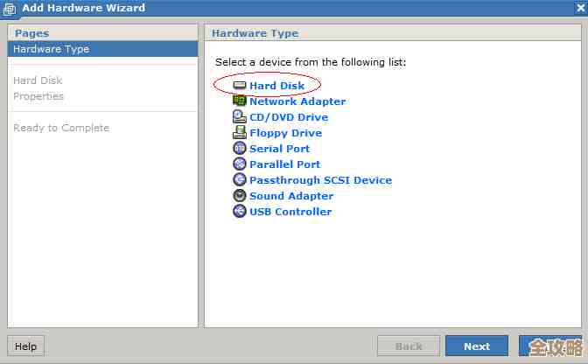Click the Passthrough SCSI Device icon
The height and width of the screenshot is (364, 588).
240,180
